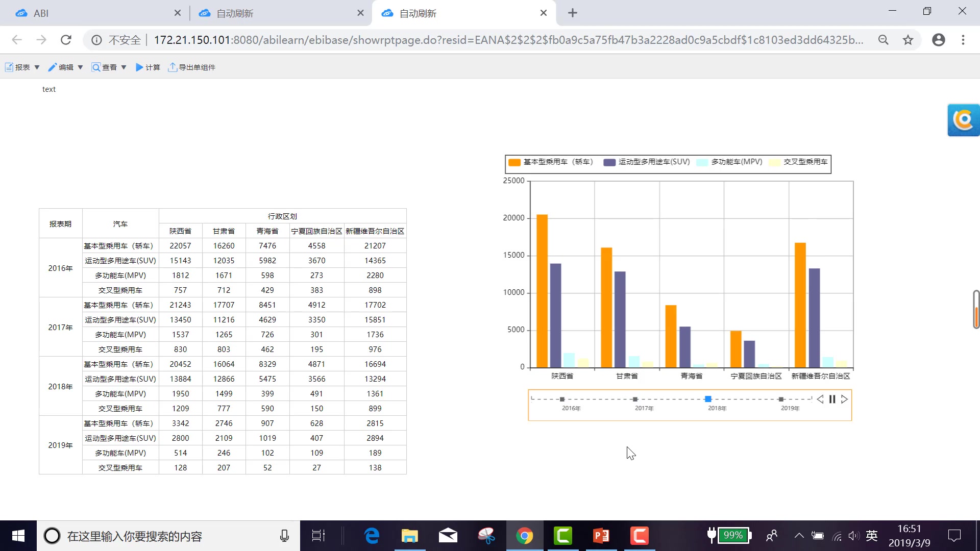The height and width of the screenshot is (551, 980).
Task: Select 2016年 on the chart timeline
Action: pos(562,399)
